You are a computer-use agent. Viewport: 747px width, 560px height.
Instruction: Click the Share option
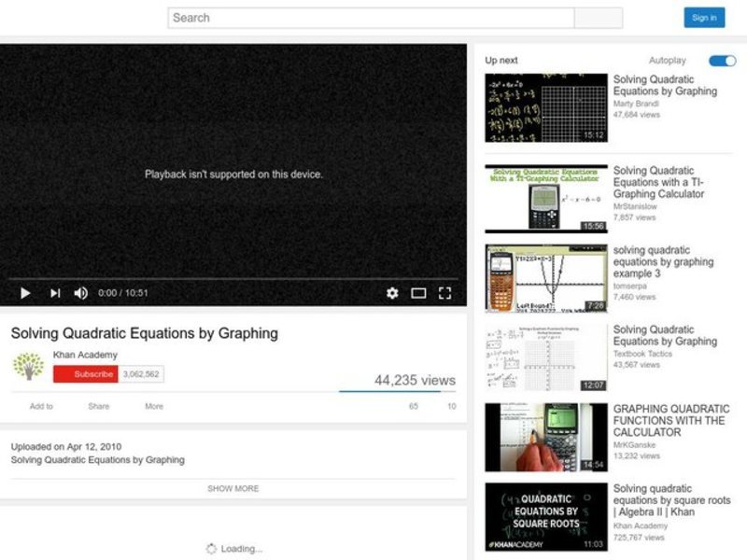click(x=99, y=406)
